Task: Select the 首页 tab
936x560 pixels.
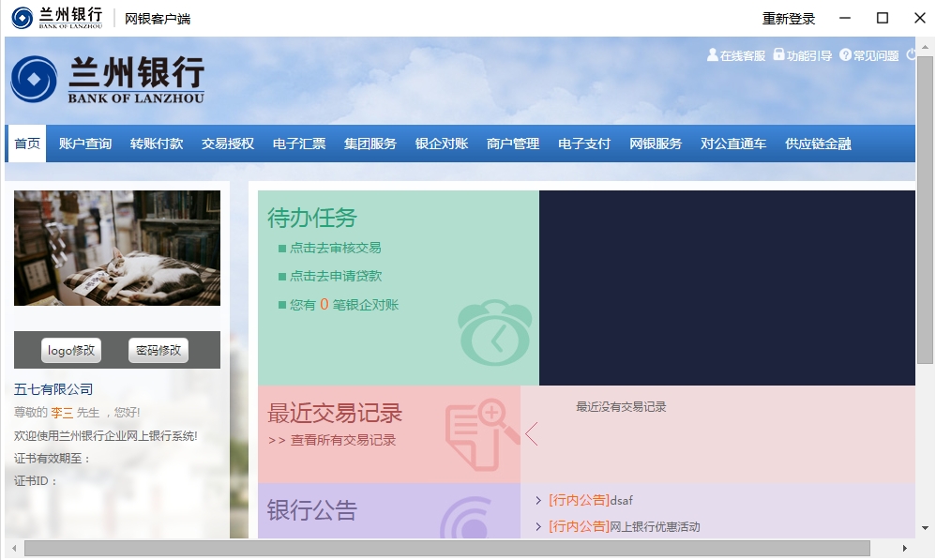Action: pos(27,144)
